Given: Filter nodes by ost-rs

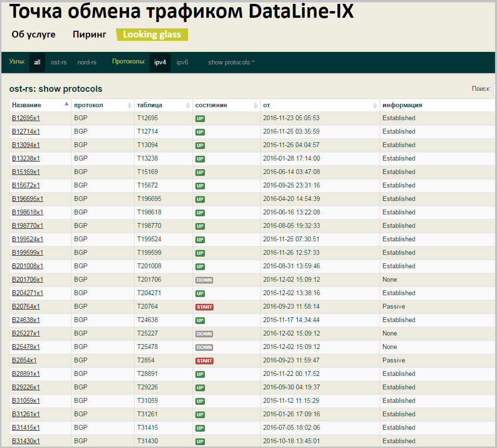Looking at the screenshot, I should [59, 62].
